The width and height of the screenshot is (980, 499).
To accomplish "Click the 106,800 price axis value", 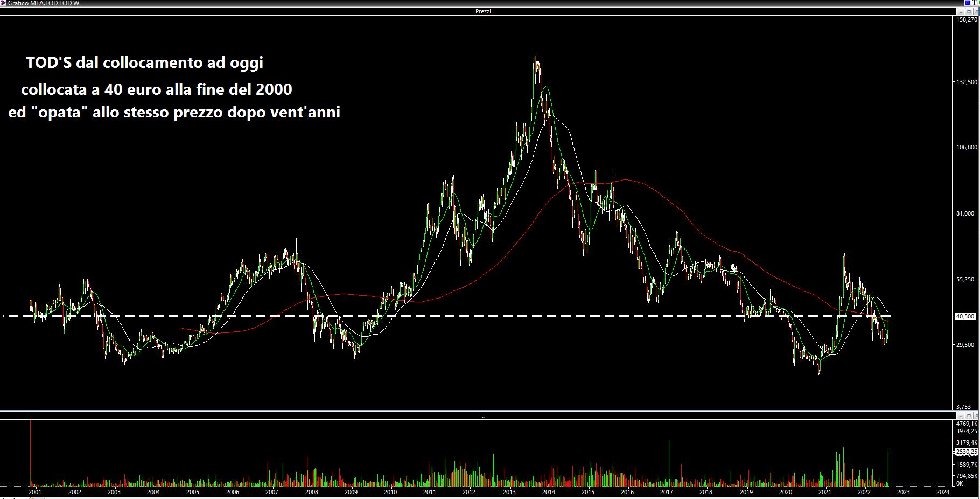I will 967,147.
